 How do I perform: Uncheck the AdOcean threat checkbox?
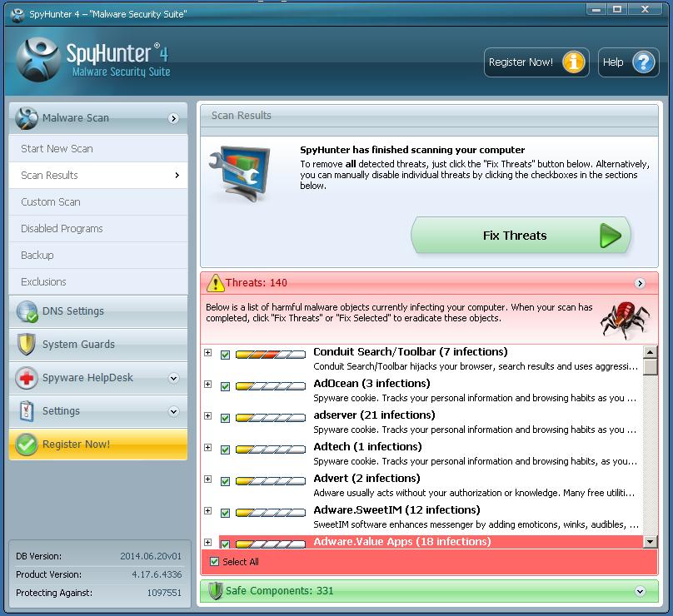click(225, 386)
